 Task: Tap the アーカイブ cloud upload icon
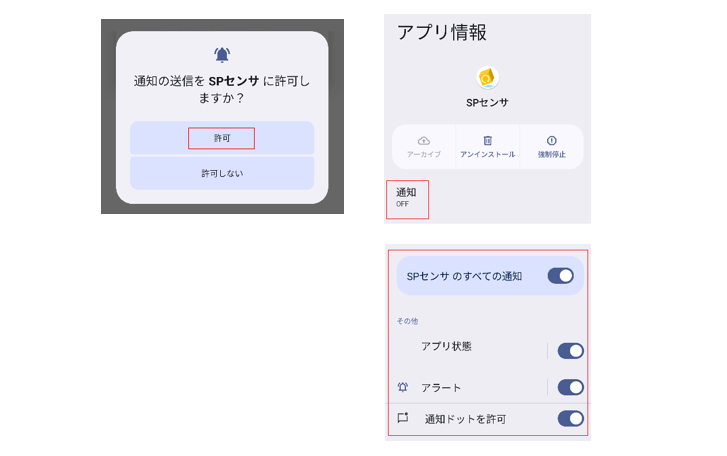click(424, 140)
